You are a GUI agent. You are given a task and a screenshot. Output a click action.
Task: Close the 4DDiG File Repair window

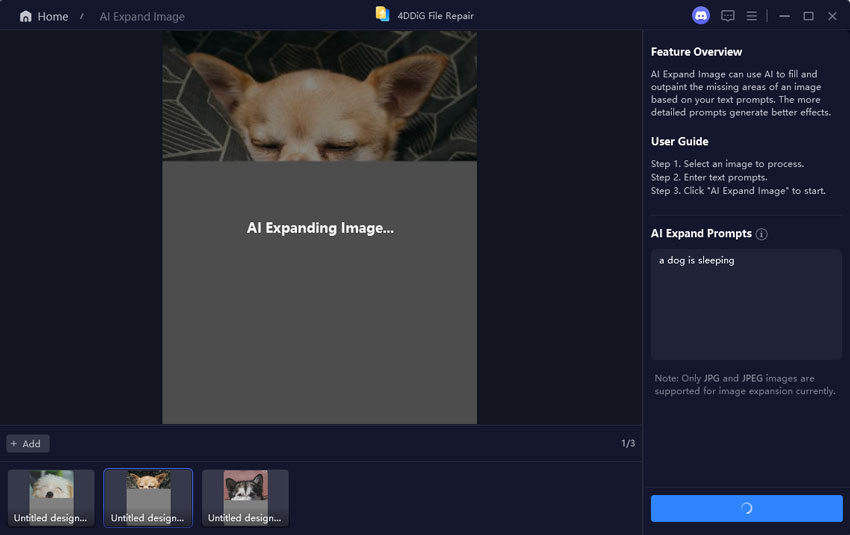[832, 16]
